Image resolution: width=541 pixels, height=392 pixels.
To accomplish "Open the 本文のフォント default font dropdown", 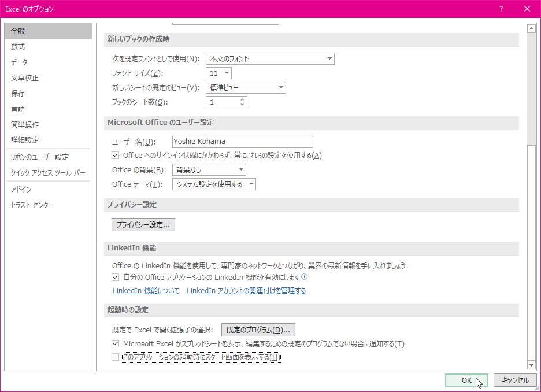I will (270, 58).
